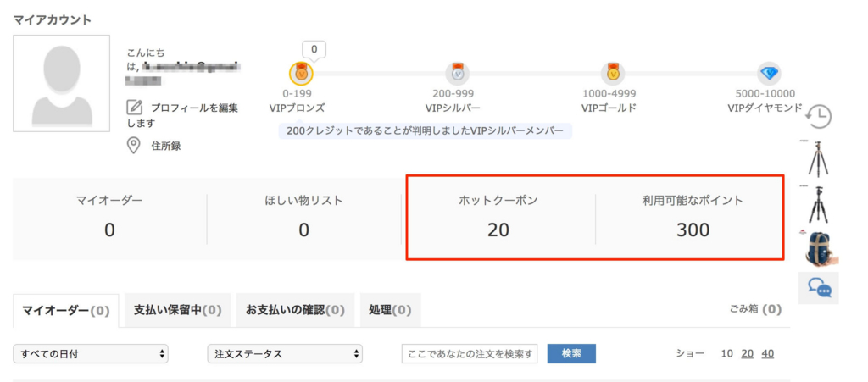868x382 pixels.
Task: Open the live chat bubble icon
Action: coord(819,288)
